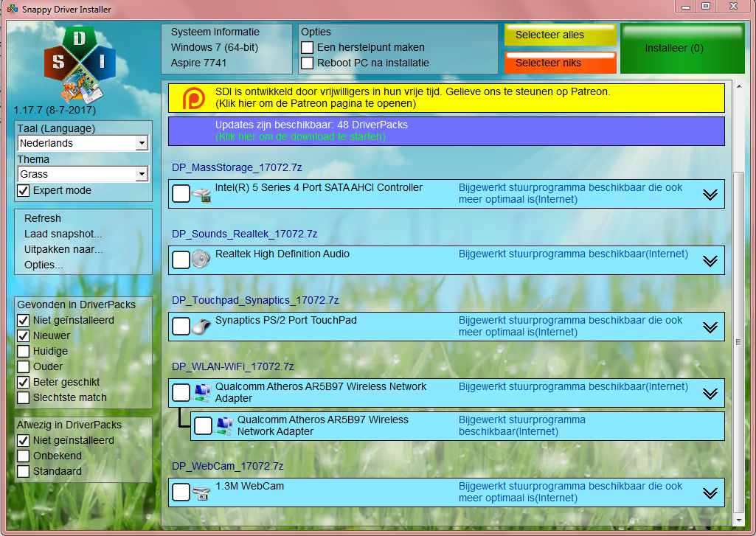Expand the Realtek High Definition Audio row
The image size is (756, 536).
(710, 261)
